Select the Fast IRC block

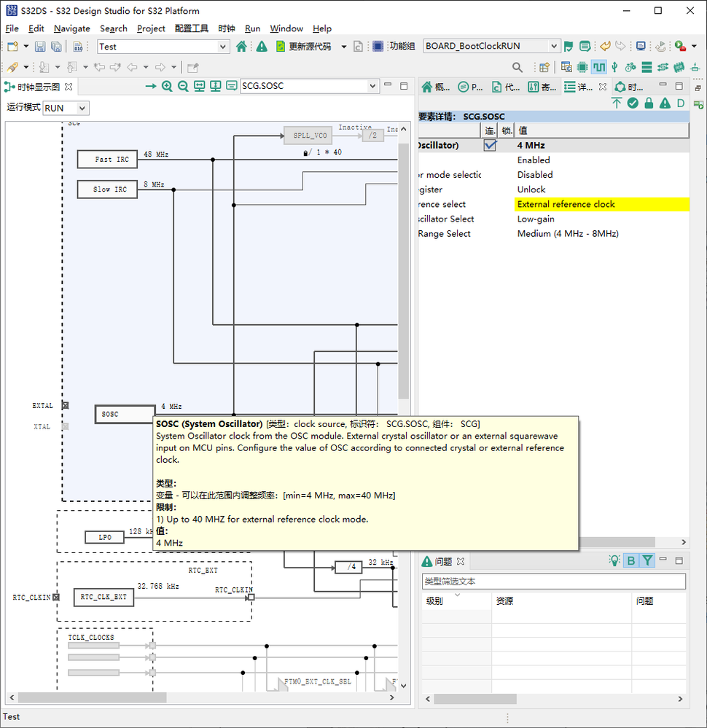point(107,160)
